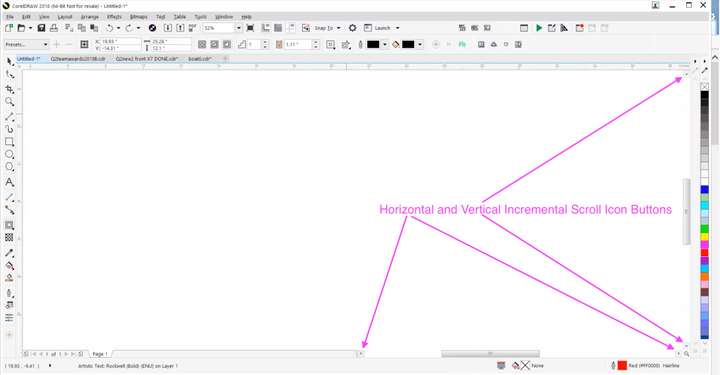Select the Drop Shadow tool

point(10,225)
